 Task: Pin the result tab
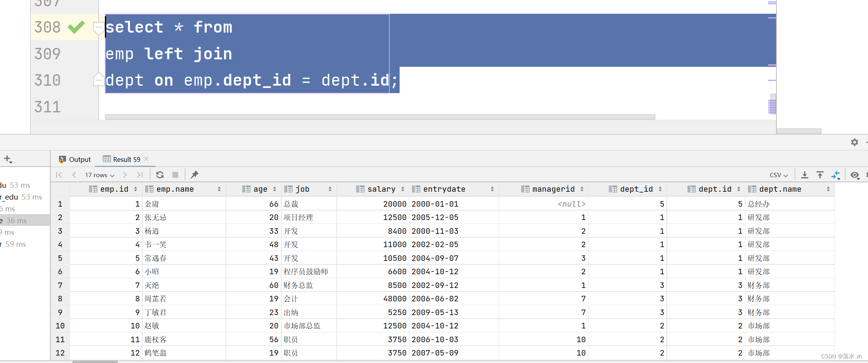coord(195,175)
